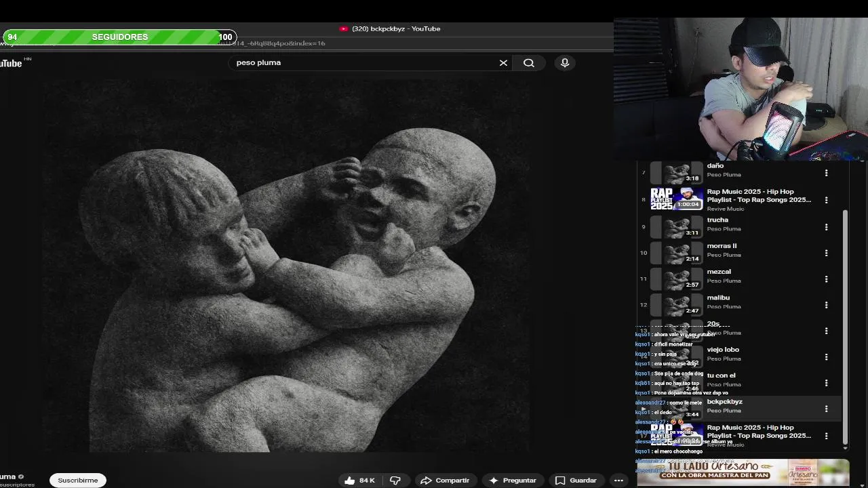Open the three-dot menu for 'mezcal'
Viewport: 868px width, 488px height.
click(x=826, y=279)
